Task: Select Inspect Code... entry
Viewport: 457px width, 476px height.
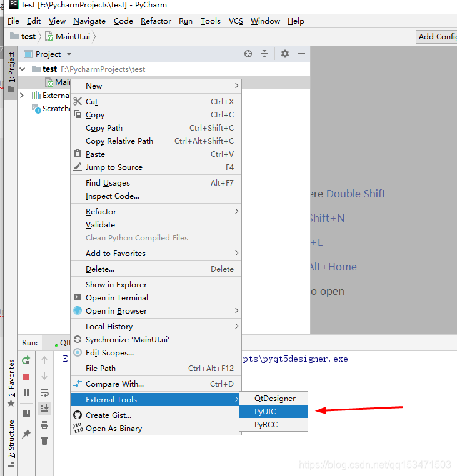Action: tap(156, 196)
